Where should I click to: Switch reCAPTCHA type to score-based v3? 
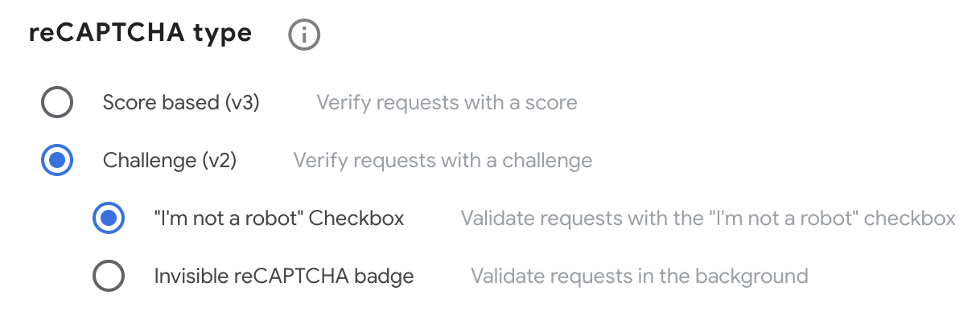pos(57,103)
